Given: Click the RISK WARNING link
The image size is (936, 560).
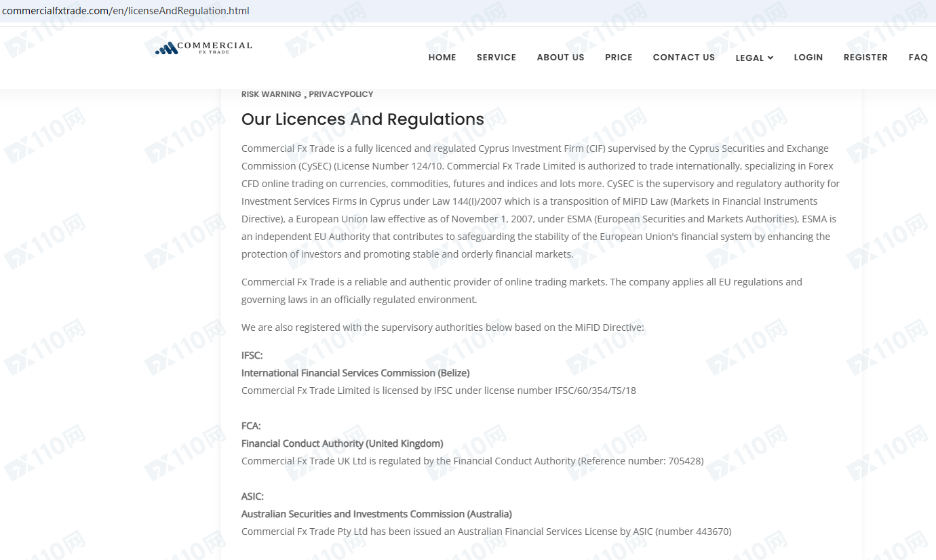Looking at the screenshot, I should coord(271,94).
